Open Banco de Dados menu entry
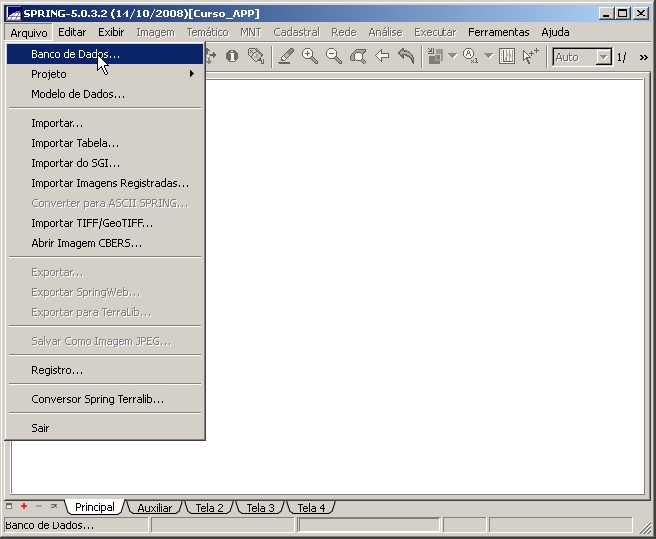The image size is (656, 539). [75, 54]
